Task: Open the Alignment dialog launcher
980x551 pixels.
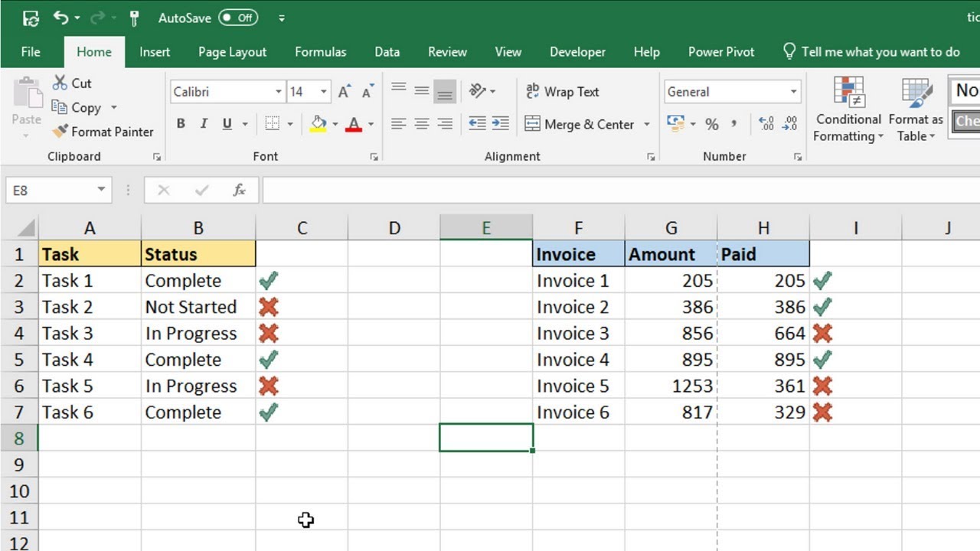Action: (x=651, y=157)
